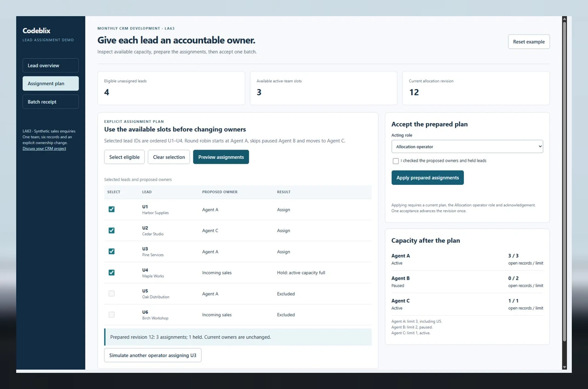Click the Available active-team slots card
The image size is (588, 389).
tap(323, 88)
